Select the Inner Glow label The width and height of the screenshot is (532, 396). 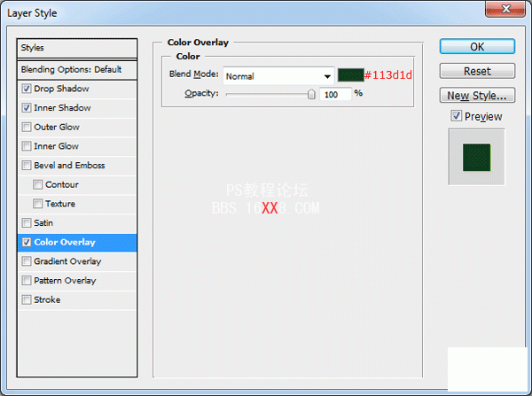pos(57,146)
